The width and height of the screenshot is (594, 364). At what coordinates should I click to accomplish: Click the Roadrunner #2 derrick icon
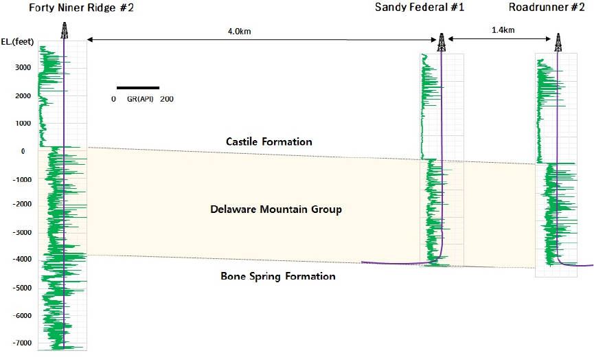coord(557,43)
